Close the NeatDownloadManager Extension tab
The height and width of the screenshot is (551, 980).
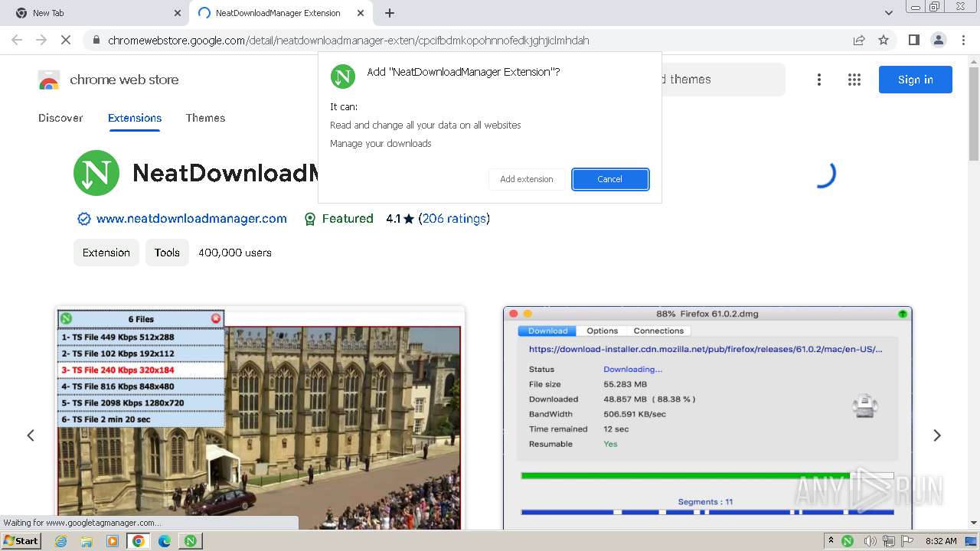361,13
